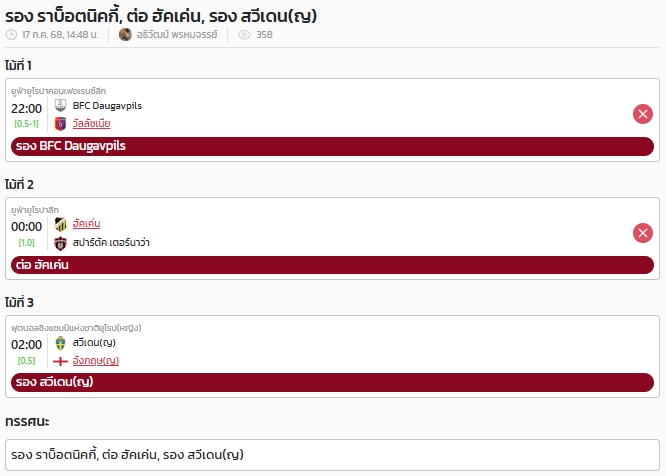The height and width of the screenshot is (476, 666).
Task: Click the BFC Daugavpils team crest
Action: [x=60, y=105]
